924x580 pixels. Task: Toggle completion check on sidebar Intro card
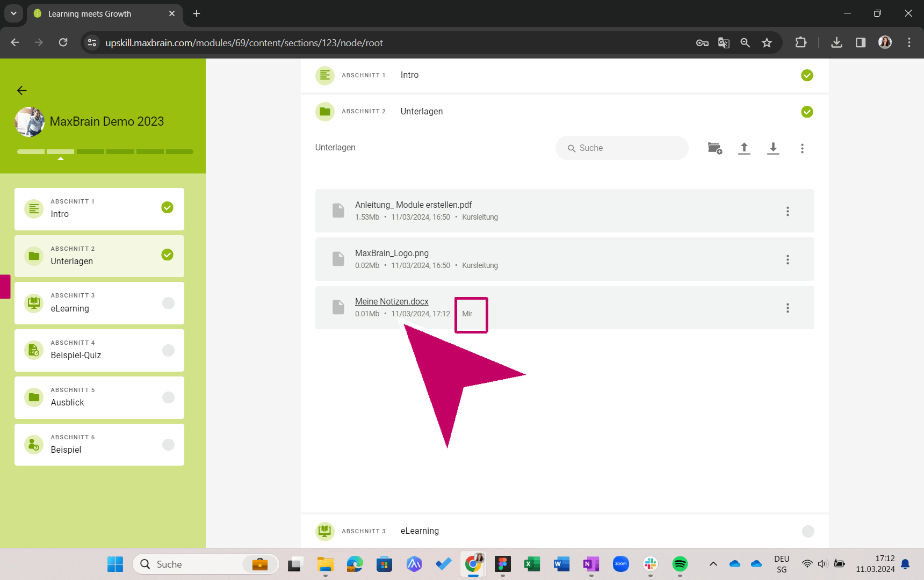[168, 207]
